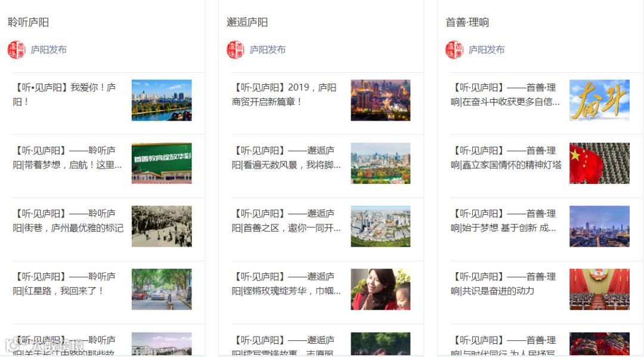Open 庐阳发布 link in 首善·理响 column
Viewport: 644px width, 357px height.
pyautogui.click(x=487, y=50)
